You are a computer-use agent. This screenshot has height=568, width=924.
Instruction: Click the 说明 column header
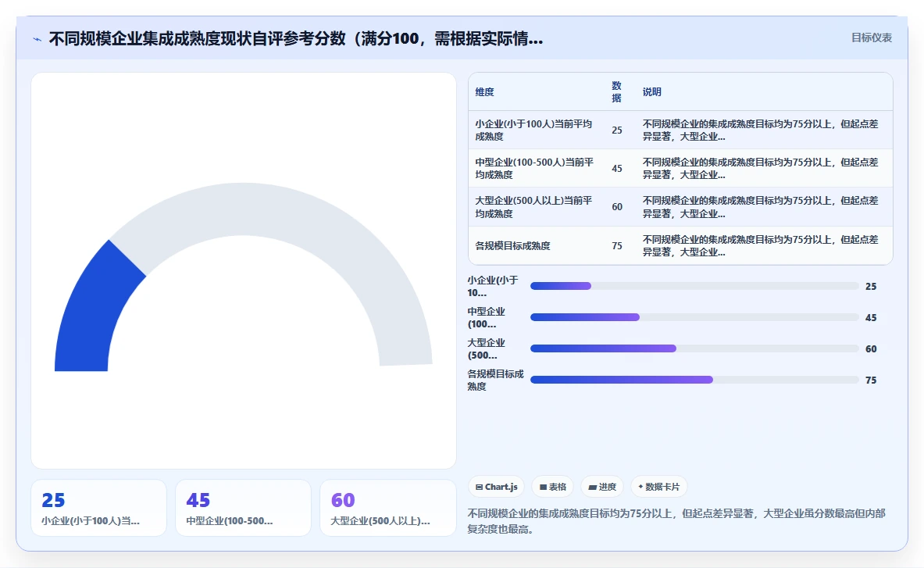(651, 92)
